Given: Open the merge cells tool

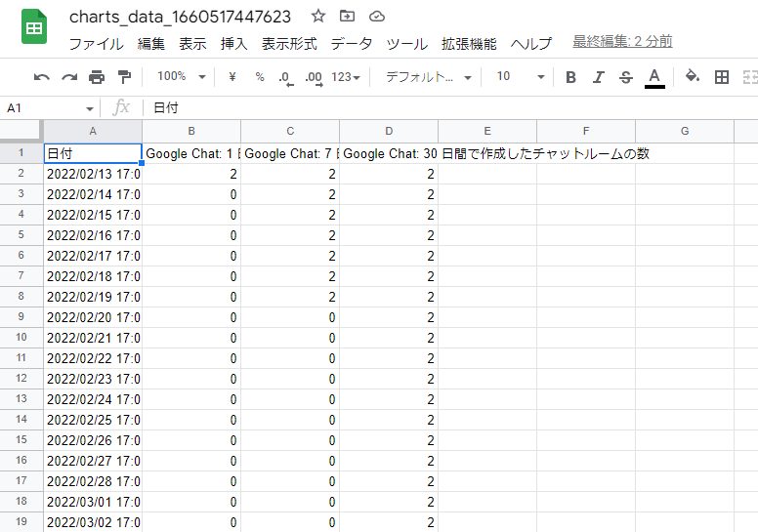Looking at the screenshot, I should tap(750, 77).
